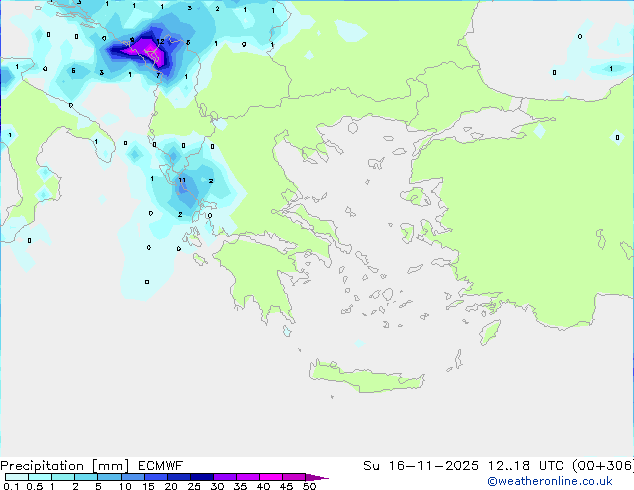Select the 15–20 mm legend swatch

(155, 477)
